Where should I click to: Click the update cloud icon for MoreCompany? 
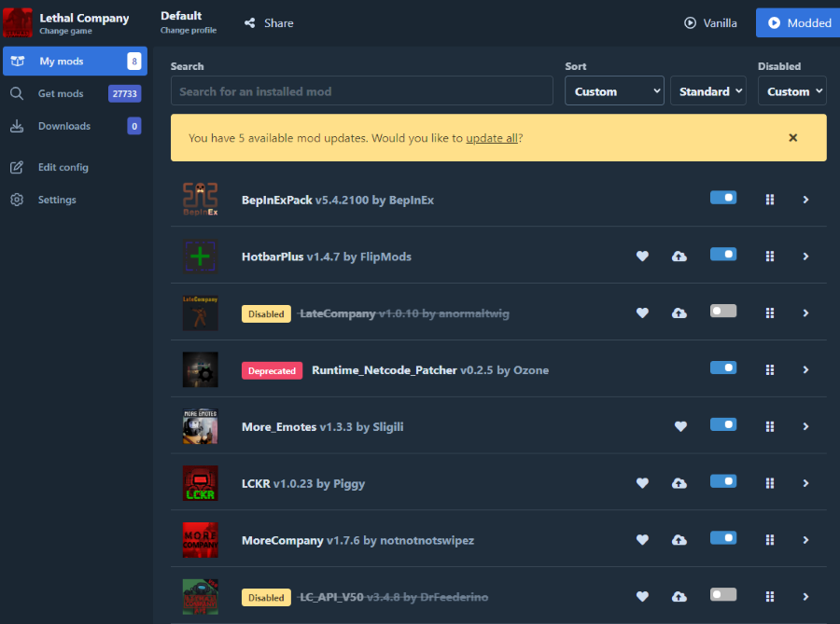point(679,540)
